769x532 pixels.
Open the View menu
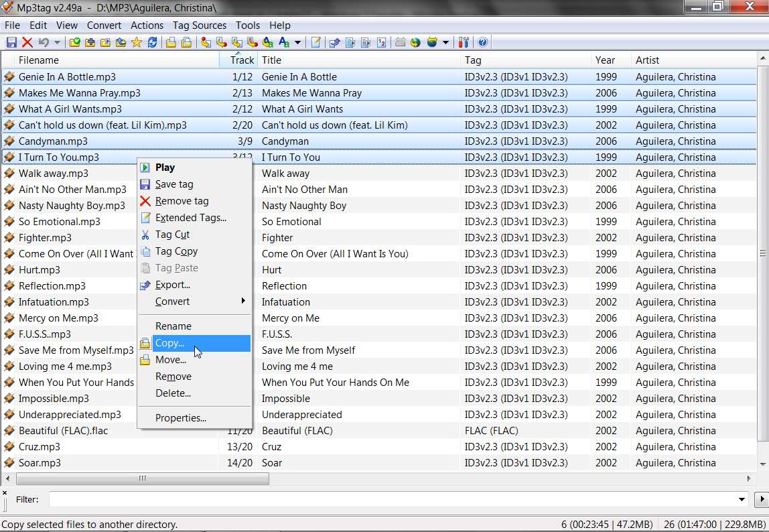pyautogui.click(x=67, y=25)
